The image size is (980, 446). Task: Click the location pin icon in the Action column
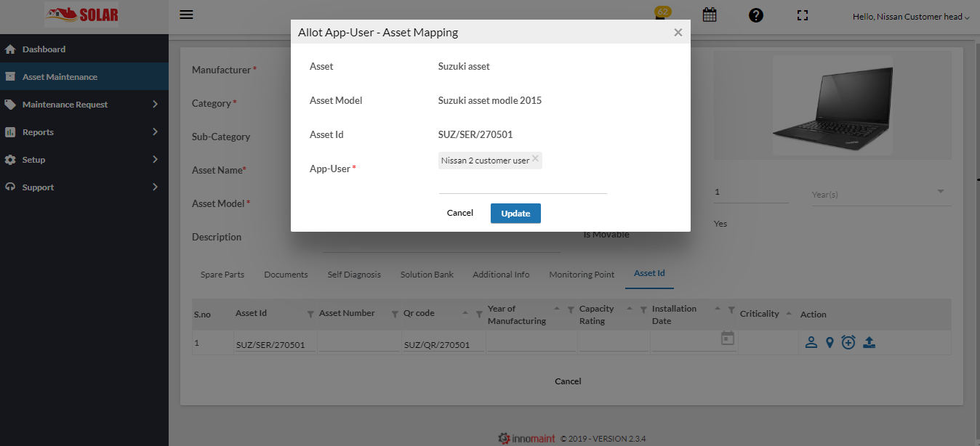(830, 341)
